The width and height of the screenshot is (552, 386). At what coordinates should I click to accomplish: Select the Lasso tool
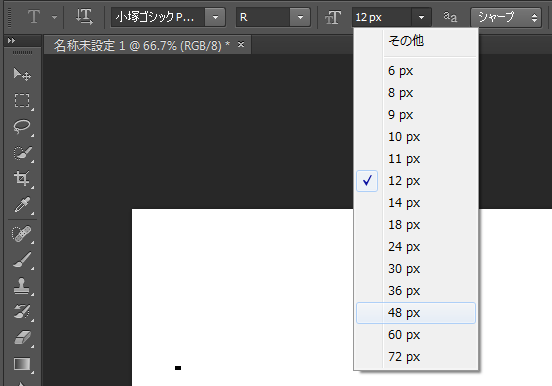22,127
